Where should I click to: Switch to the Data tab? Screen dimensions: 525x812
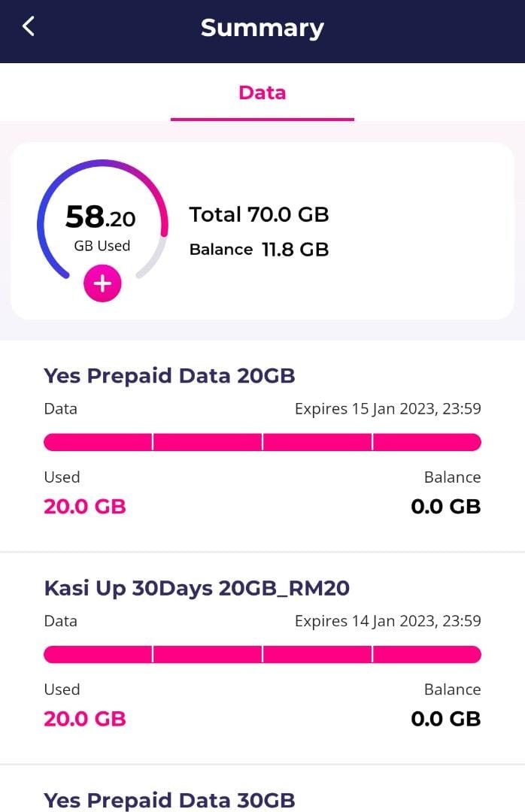click(x=262, y=92)
